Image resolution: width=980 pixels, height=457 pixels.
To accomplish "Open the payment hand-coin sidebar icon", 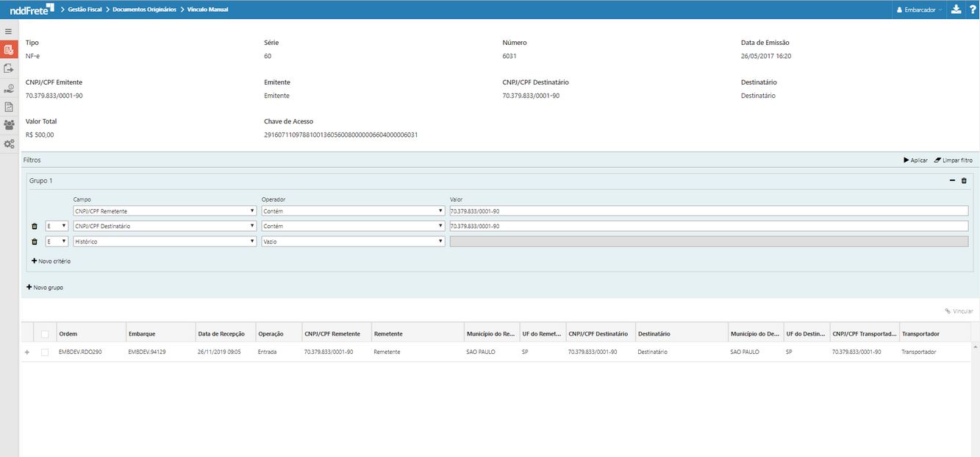I will [x=9, y=88].
